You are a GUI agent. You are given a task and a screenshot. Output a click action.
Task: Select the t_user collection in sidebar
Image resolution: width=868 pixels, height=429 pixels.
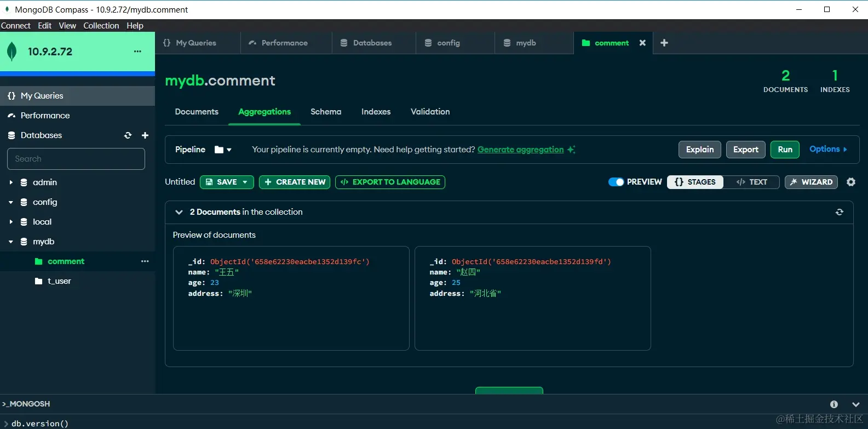77,281
